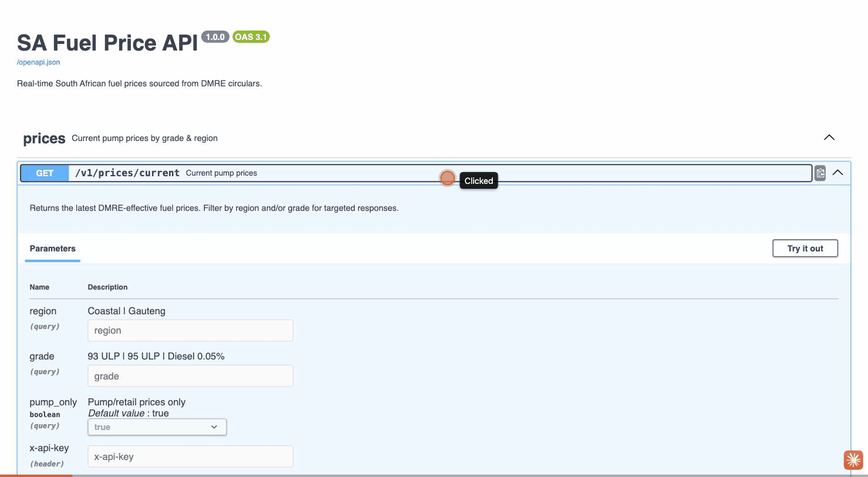Click the 'Real-time South African fuel prices' tagline

(x=139, y=83)
